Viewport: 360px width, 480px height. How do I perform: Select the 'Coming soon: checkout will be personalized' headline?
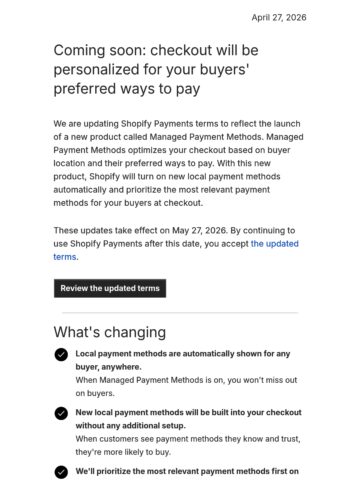[156, 69]
